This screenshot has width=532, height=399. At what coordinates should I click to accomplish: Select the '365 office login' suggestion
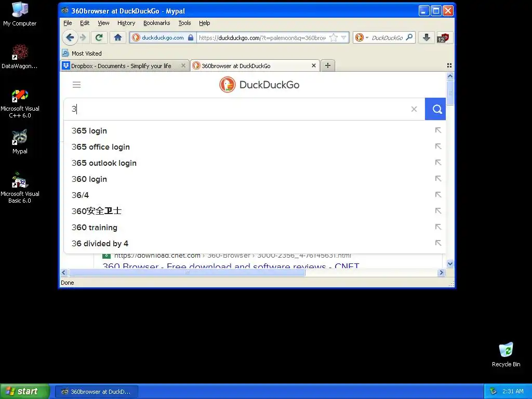click(255, 147)
